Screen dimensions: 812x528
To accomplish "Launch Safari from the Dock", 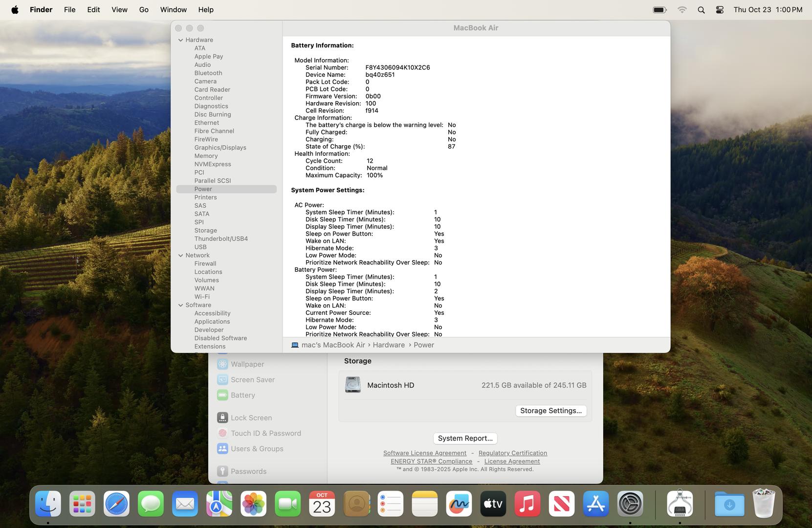I will click(x=116, y=504).
